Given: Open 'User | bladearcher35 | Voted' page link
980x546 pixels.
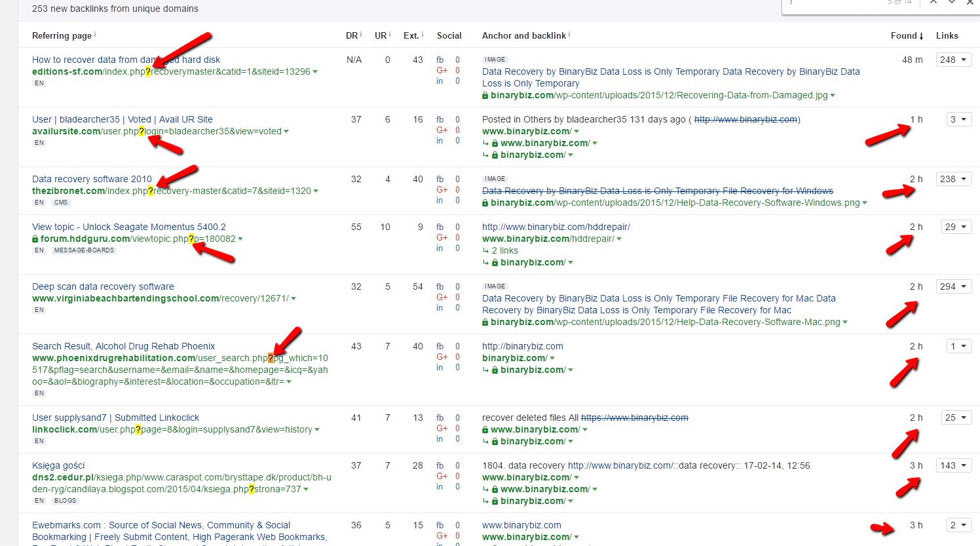Looking at the screenshot, I should pyautogui.click(x=122, y=119).
